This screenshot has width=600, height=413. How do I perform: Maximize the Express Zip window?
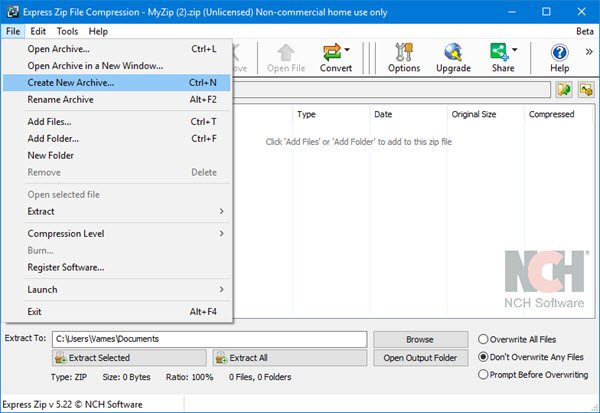point(546,12)
